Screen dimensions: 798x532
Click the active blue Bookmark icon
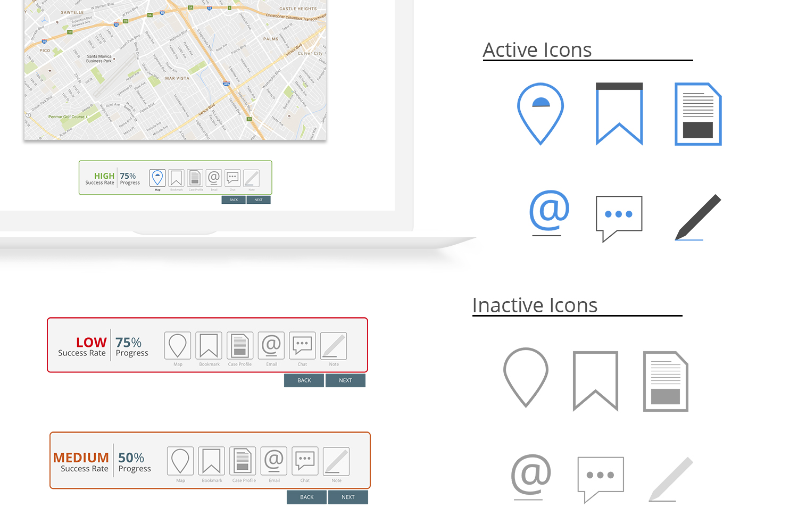tap(619, 114)
